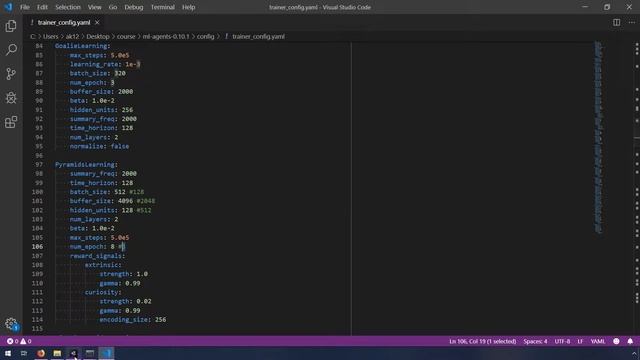Screen dimensions: 640x360
Task: Click encoding_size: 256 on line 114
Action: (133, 320)
